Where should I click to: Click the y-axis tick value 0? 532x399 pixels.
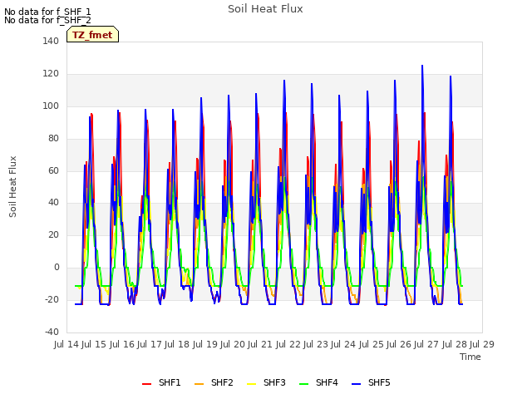coord(57,268)
